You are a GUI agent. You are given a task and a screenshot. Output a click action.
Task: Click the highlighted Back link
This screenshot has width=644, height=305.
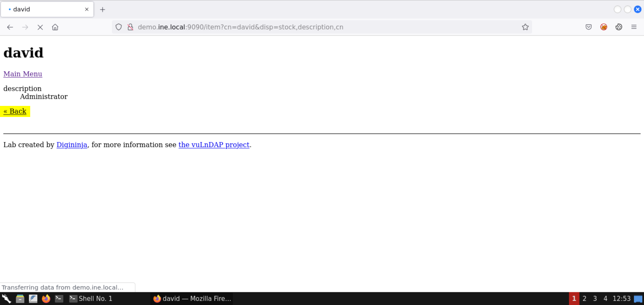tap(15, 111)
